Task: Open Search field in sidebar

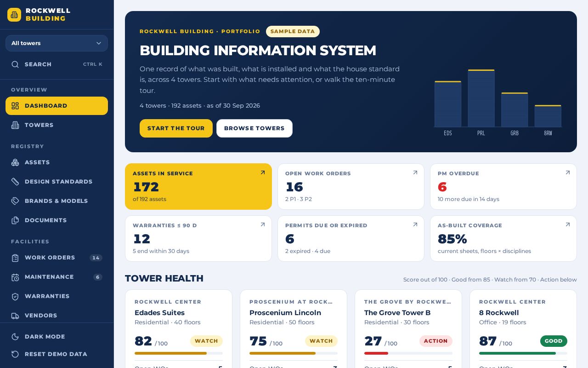Action: [57, 64]
